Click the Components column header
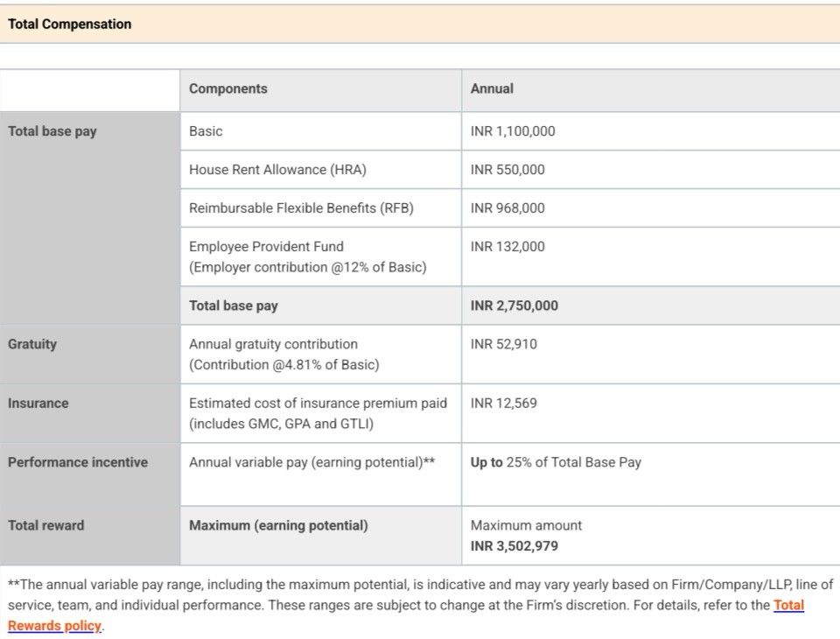Image resolution: width=840 pixels, height=639 pixels. pyautogui.click(x=228, y=88)
